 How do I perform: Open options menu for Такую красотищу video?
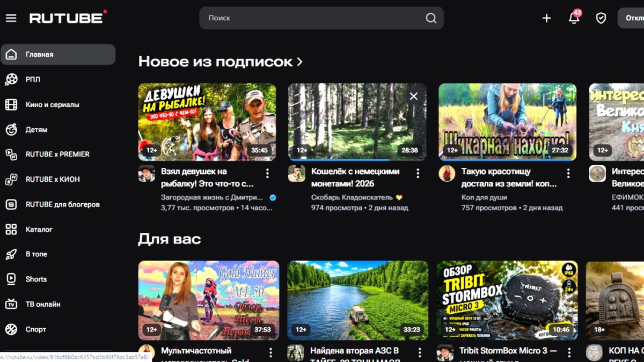point(568,173)
